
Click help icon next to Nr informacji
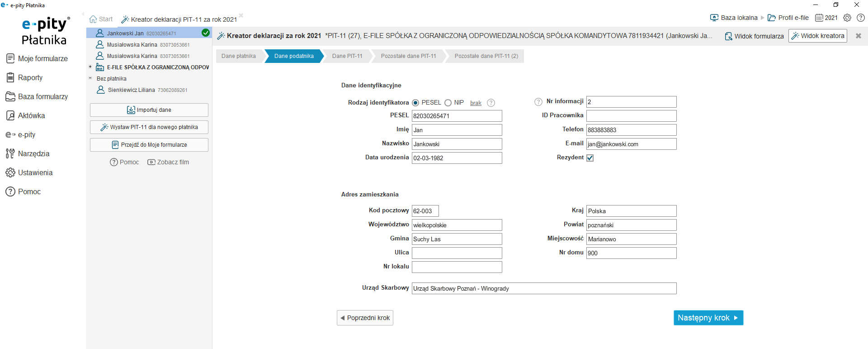click(x=538, y=102)
